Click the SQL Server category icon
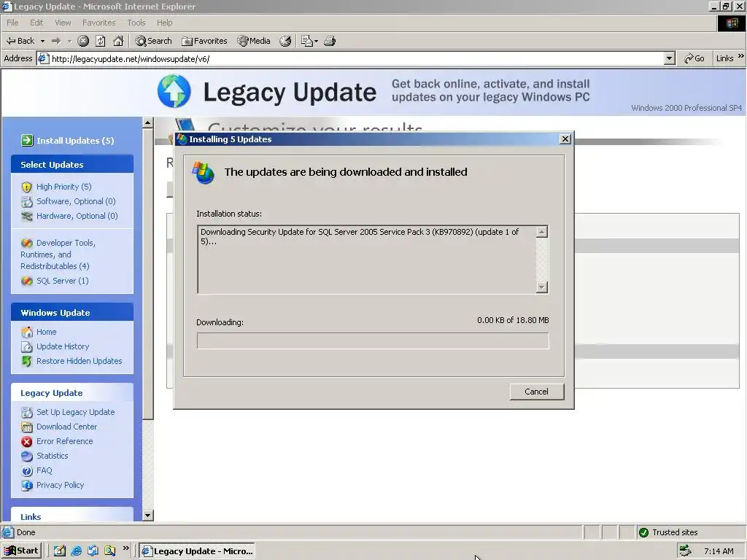The width and height of the screenshot is (747, 560). (27, 281)
